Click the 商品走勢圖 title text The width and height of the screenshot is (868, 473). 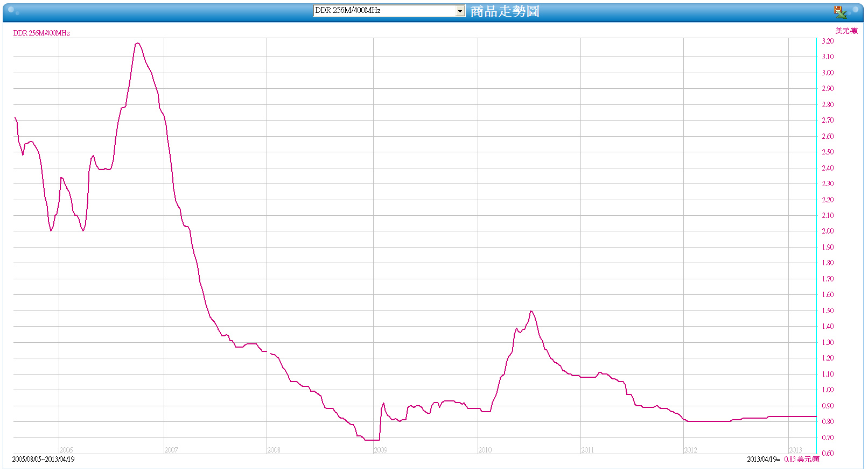pos(505,11)
